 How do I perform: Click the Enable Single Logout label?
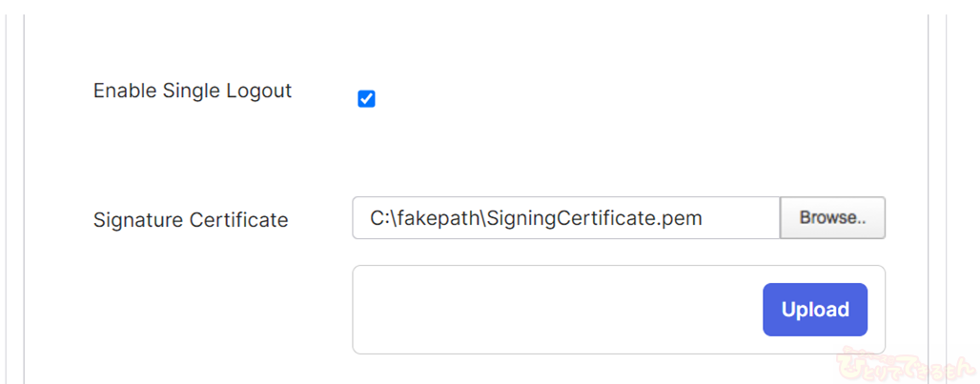(x=193, y=91)
